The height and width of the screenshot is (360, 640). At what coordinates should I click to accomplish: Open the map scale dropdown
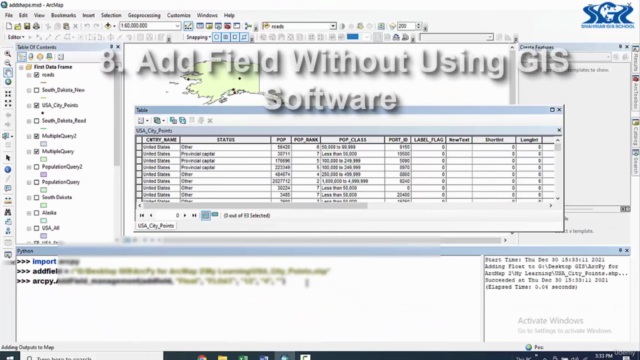[177, 26]
